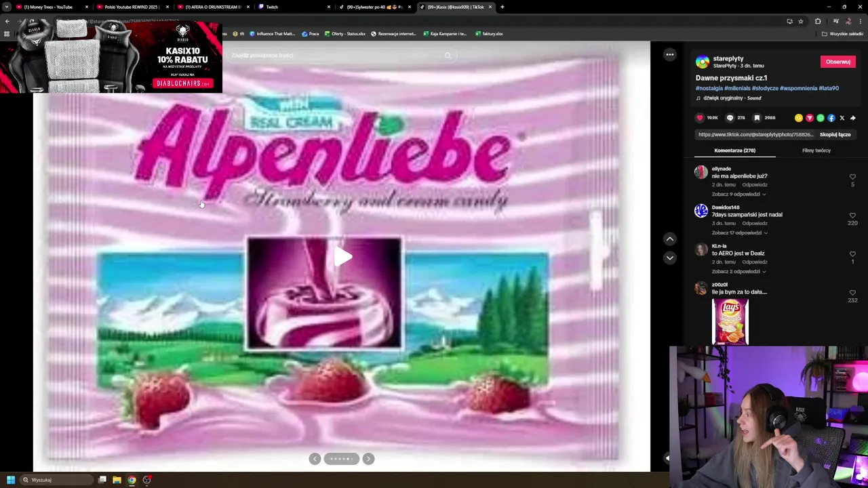Open Kaja Kampanie bookmark

[445, 34]
